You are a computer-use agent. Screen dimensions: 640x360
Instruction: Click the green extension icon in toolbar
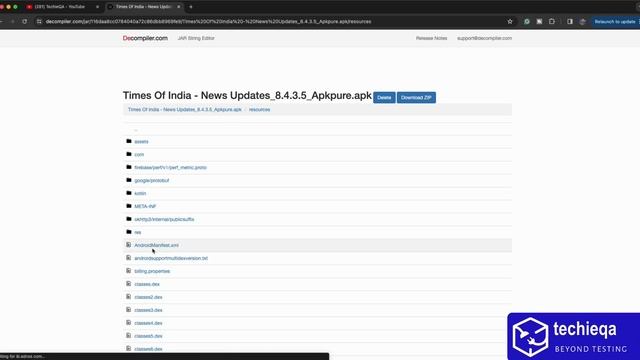[x=527, y=22]
